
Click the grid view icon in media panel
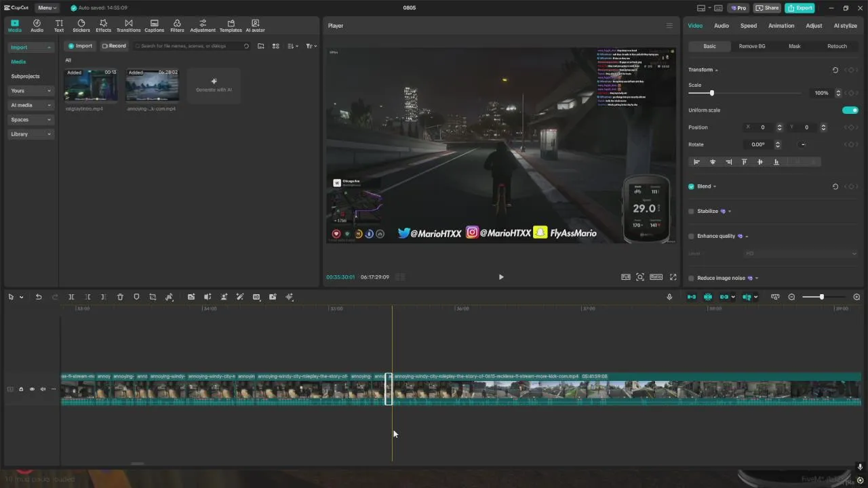coord(275,46)
